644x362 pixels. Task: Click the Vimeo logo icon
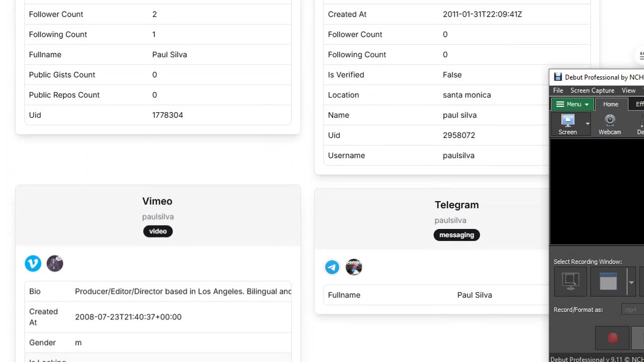(33, 263)
